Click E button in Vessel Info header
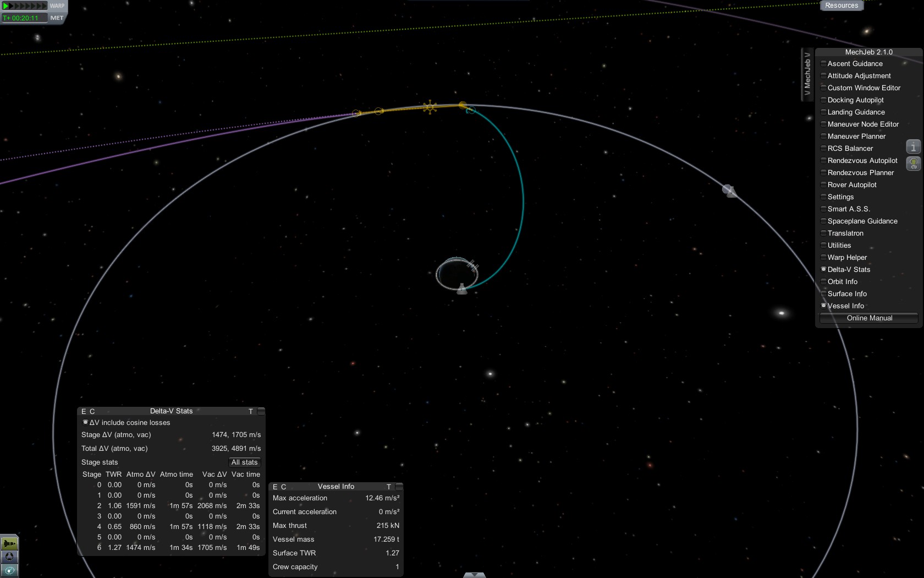 point(275,487)
